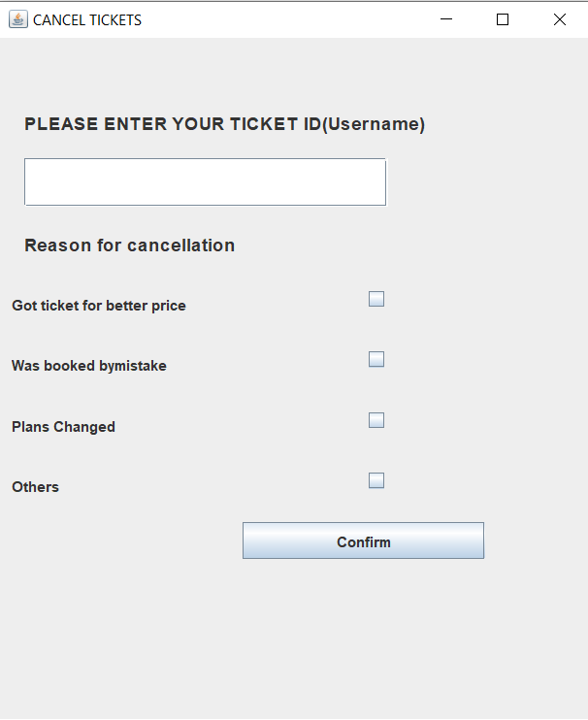Click the 'Others' label text
The width and height of the screenshot is (588, 720).
tap(35, 487)
